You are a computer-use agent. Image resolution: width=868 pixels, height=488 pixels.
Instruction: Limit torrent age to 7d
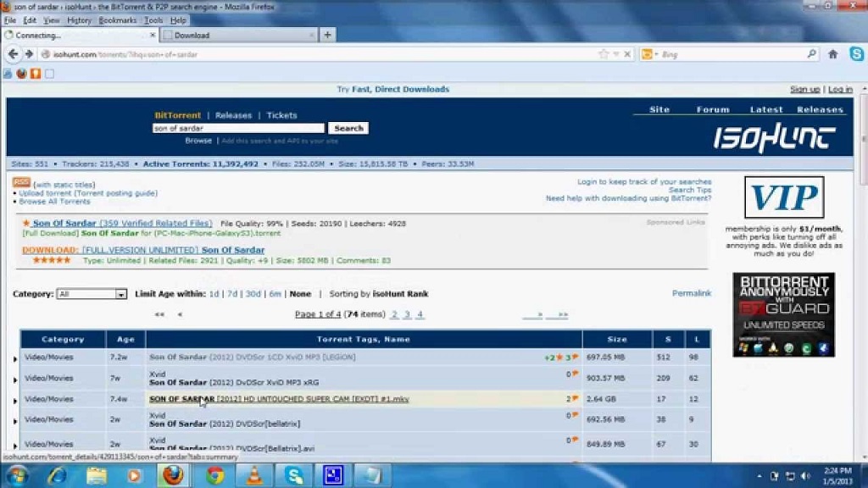[232, 294]
